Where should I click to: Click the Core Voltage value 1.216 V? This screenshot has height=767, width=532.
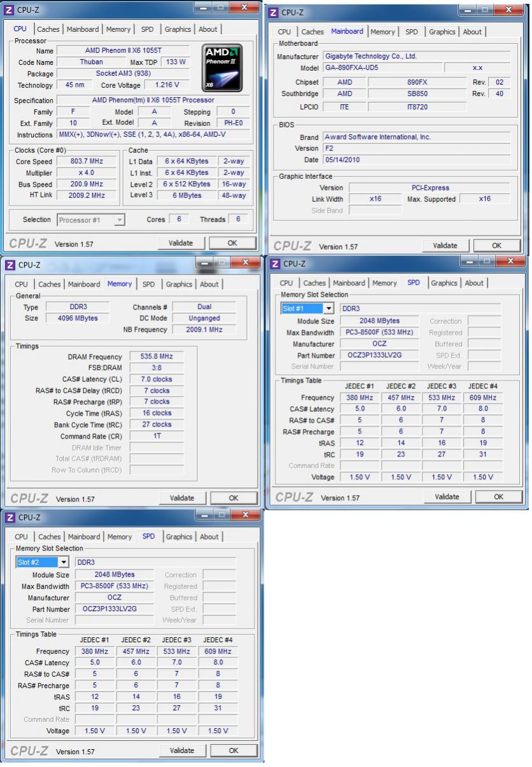point(167,85)
